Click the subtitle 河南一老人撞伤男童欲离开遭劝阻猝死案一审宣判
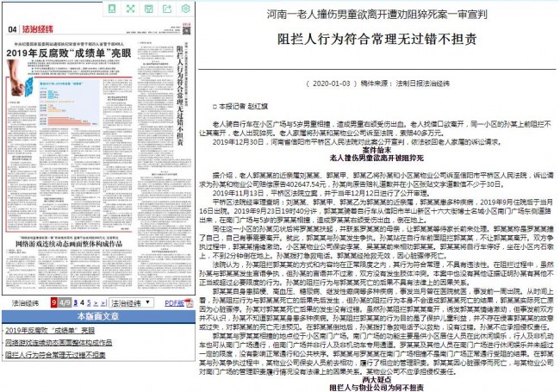This screenshot has height=392, width=560. click(377, 15)
